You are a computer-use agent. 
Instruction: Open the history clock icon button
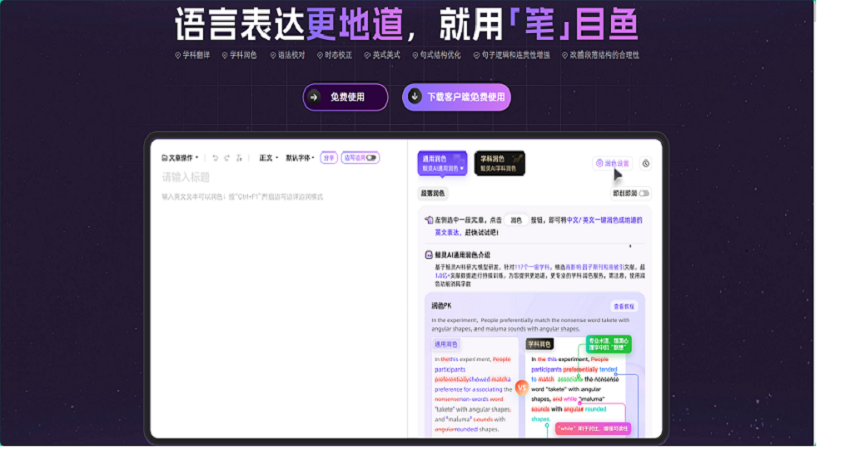click(646, 163)
